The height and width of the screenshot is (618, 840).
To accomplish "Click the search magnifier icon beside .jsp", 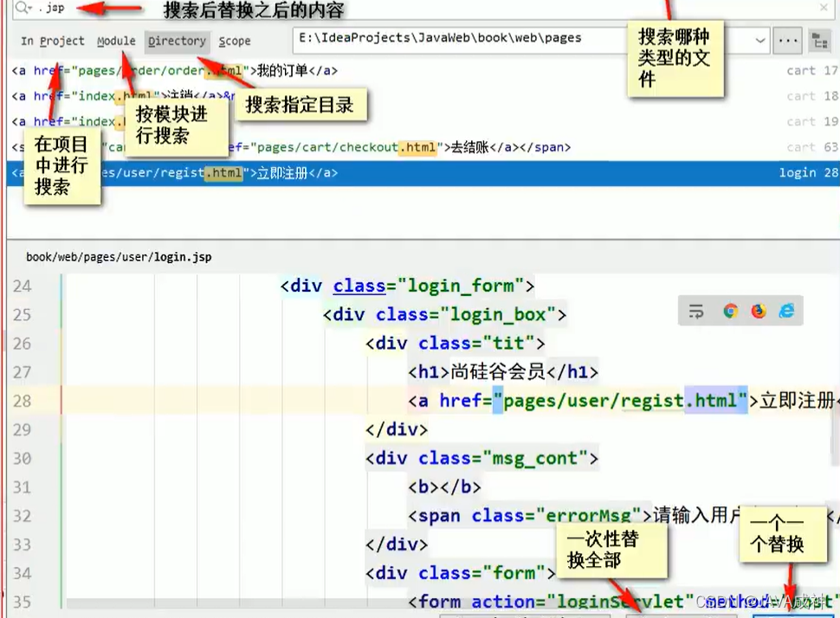I will (23, 8).
